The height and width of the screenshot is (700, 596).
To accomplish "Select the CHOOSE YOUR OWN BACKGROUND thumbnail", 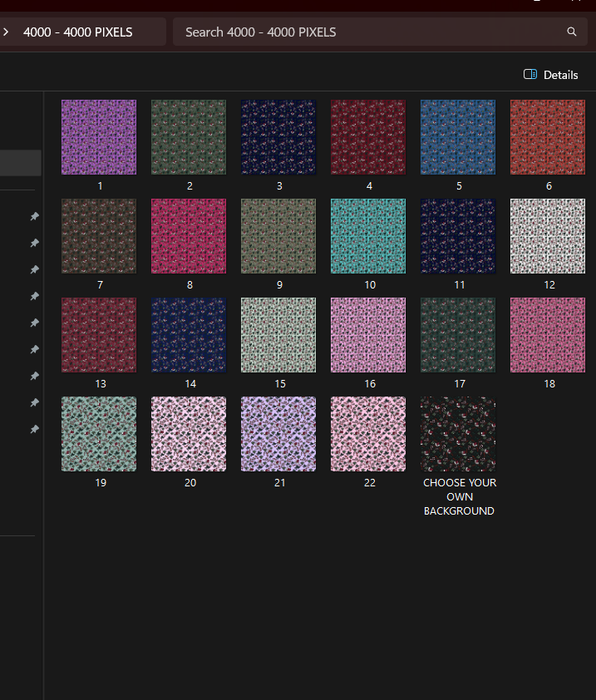I will click(458, 433).
